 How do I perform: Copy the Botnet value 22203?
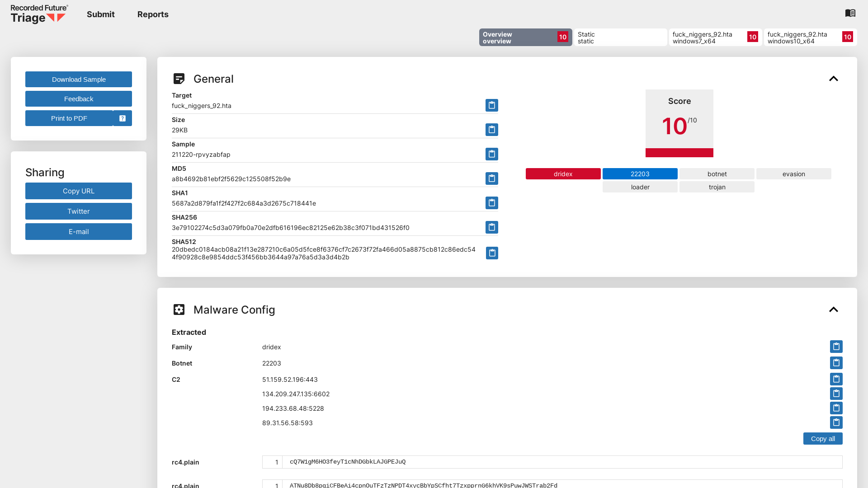point(836,363)
